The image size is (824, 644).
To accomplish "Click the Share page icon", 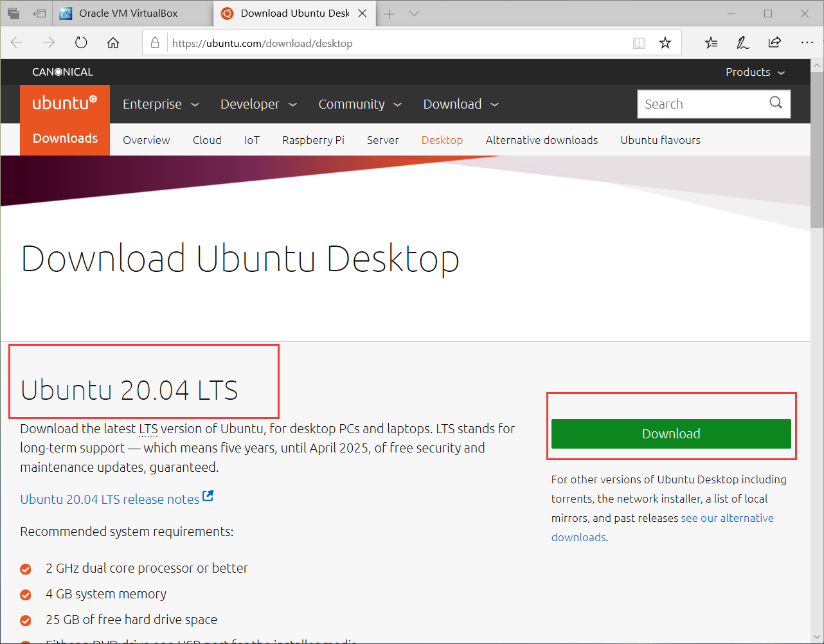I will [775, 43].
